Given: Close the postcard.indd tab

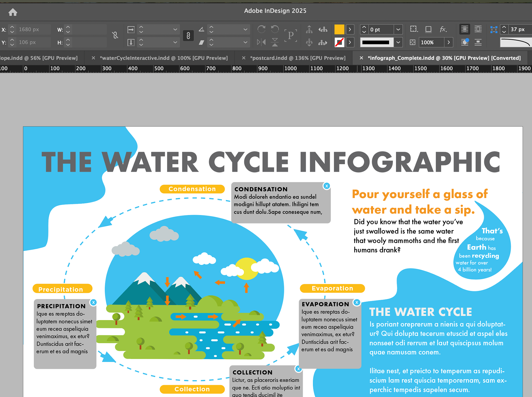Looking at the screenshot, I should [244, 58].
